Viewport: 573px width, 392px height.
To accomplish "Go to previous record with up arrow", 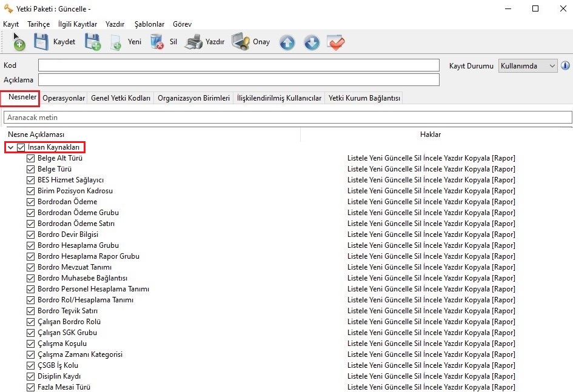I will 287,42.
